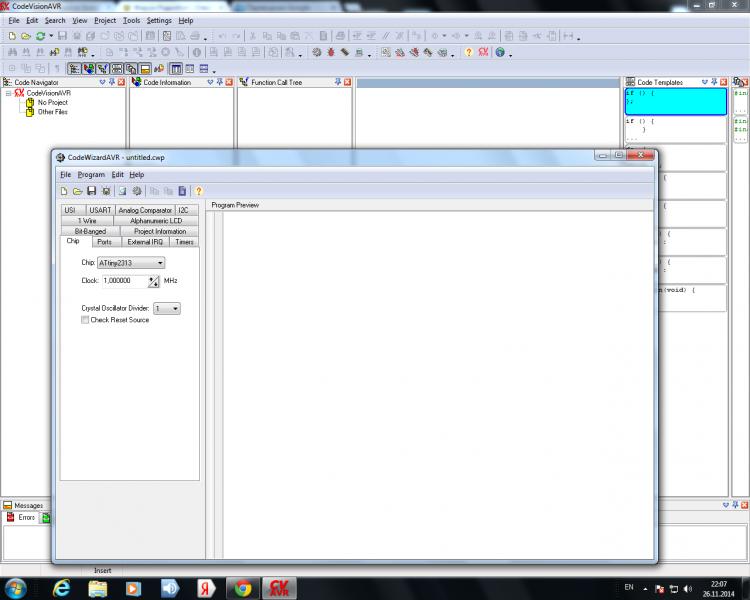Image resolution: width=750 pixels, height=600 pixels.
Task: Click the red CV logo toolbar icon
Action: coord(483,52)
